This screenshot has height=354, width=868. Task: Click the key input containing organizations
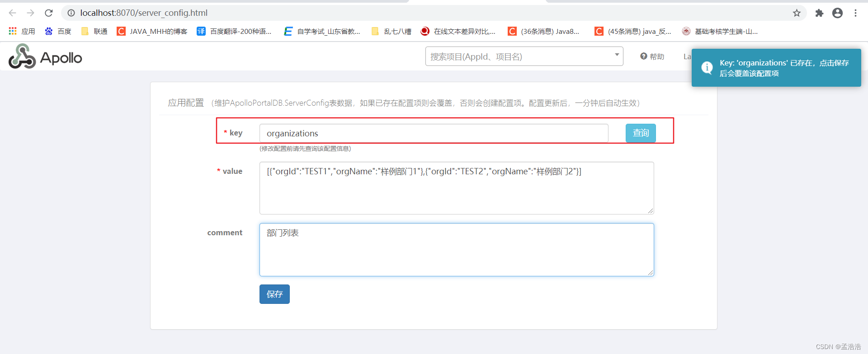pyautogui.click(x=434, y=133)
